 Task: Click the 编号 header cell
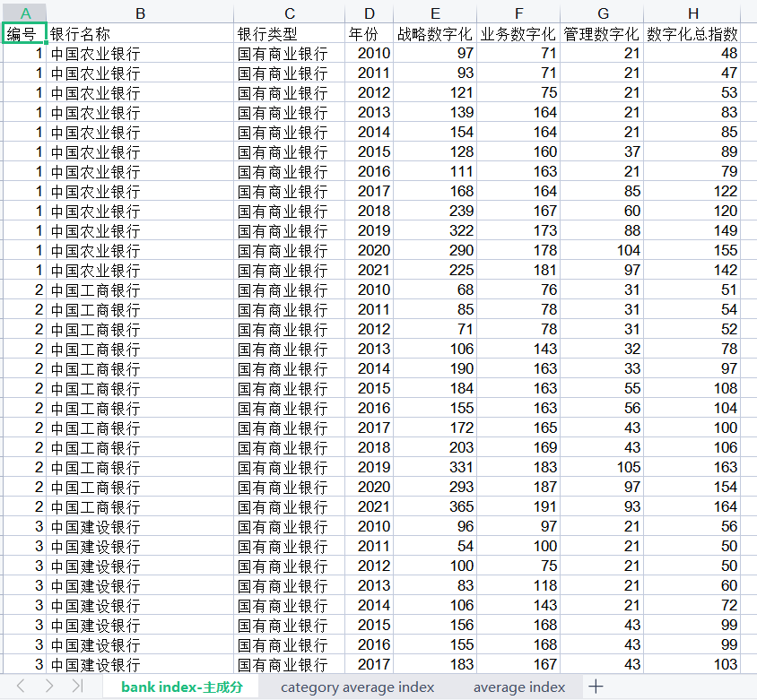(24, 33)
